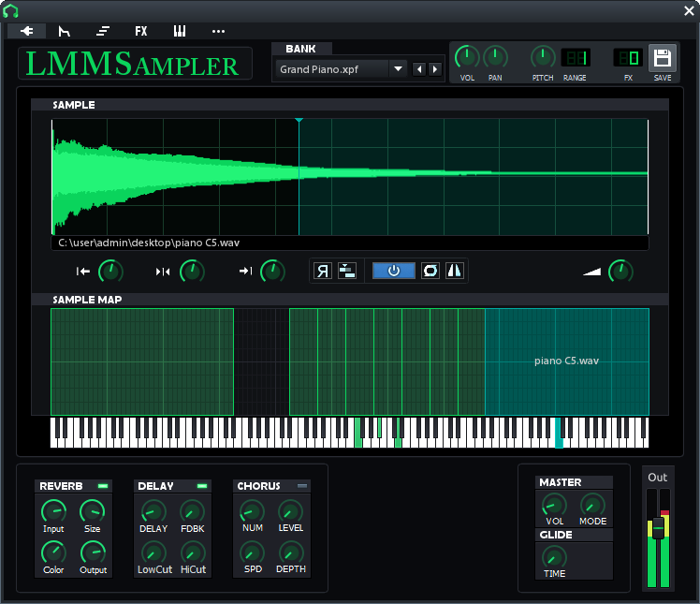Enable the loop mode button
Image resolution: width=700 pixels, height=604 pixels.
[x=430, y=271]
